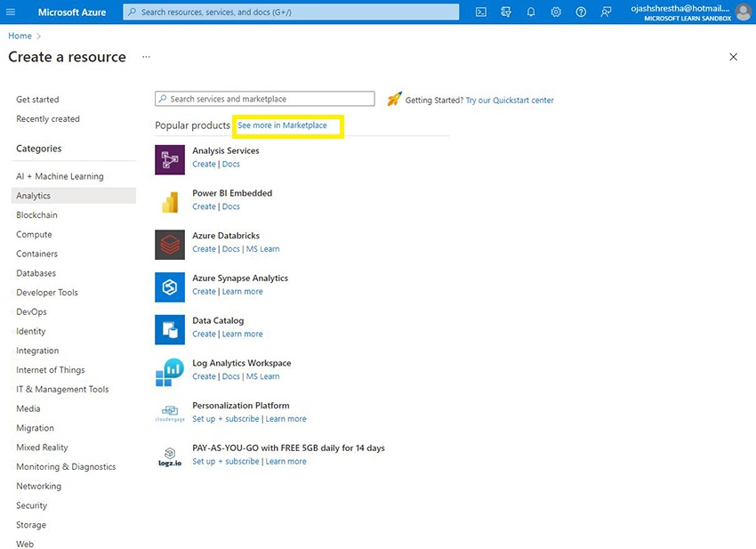Choose the Migration category

point(36,428)
